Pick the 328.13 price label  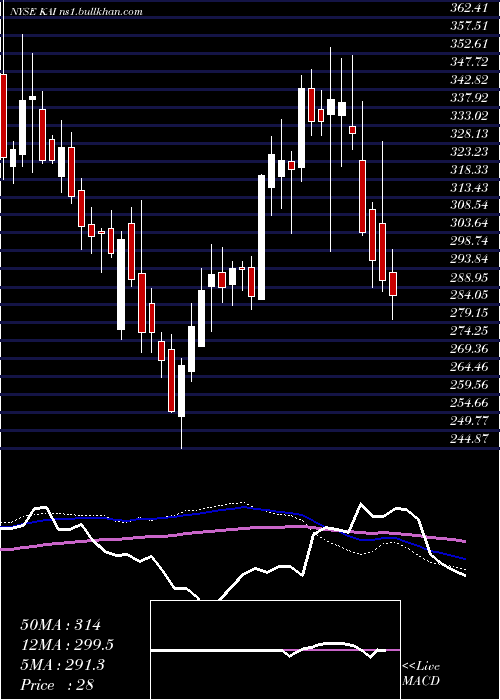tap(468, 133)
